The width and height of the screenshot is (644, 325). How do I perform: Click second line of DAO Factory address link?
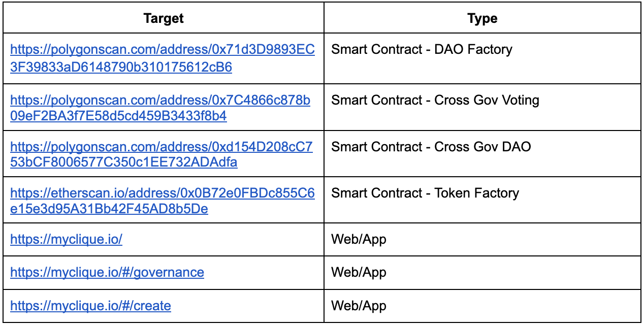point(121,68)
